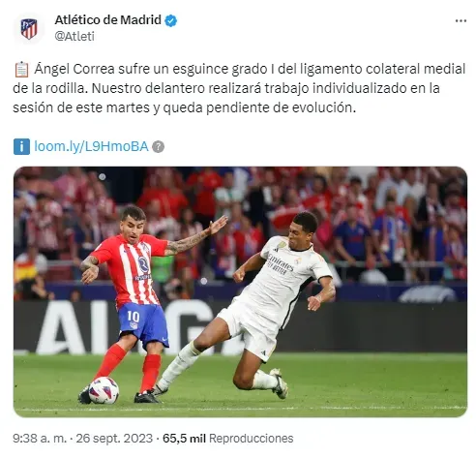View the 65,5 mil Reproducciones count

point(228,439)
